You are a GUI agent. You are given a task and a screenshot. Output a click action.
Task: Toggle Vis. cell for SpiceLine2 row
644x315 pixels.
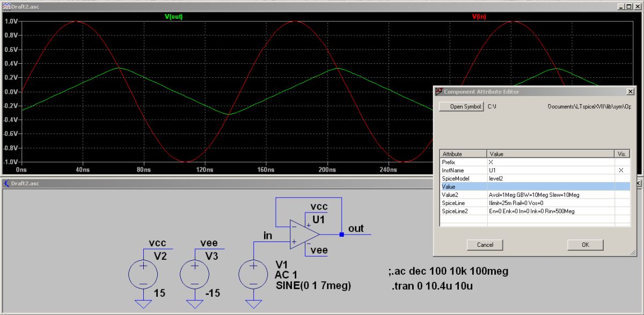coord(621,211)
